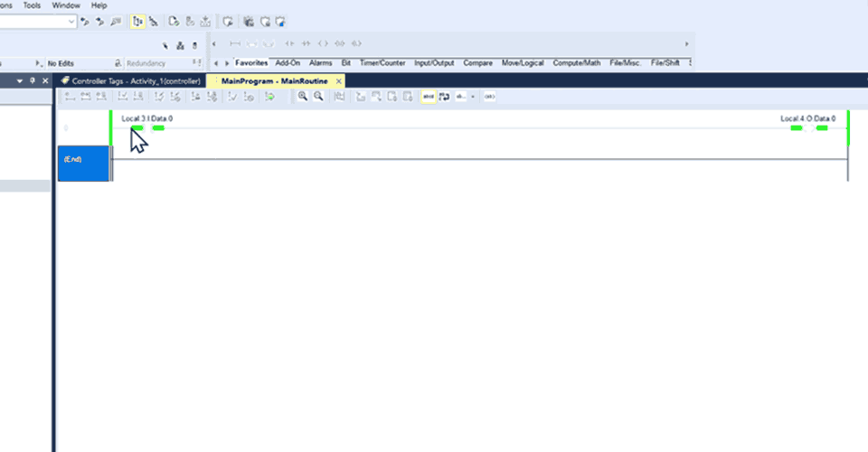
Task: Select the Local:4:O.Data.0 output coil
Action: point(808,128)
